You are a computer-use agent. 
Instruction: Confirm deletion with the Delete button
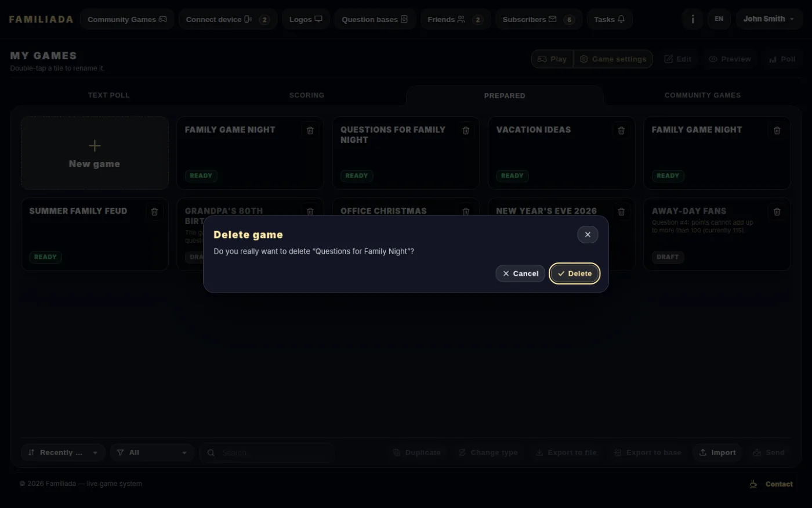[574, 273]
